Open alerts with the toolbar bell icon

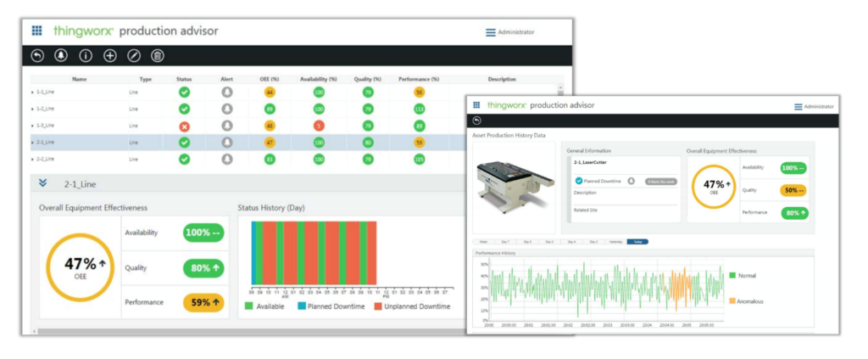click(x=61, y=55)
